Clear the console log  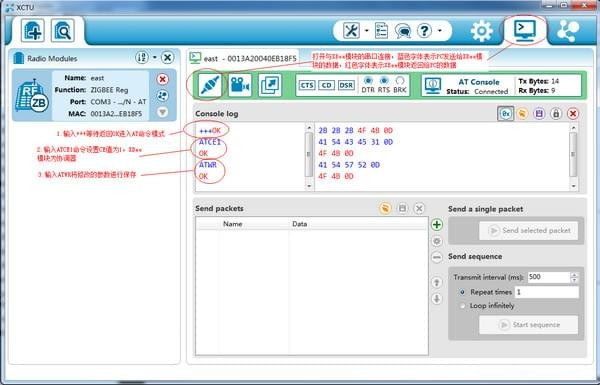[573, 114]
